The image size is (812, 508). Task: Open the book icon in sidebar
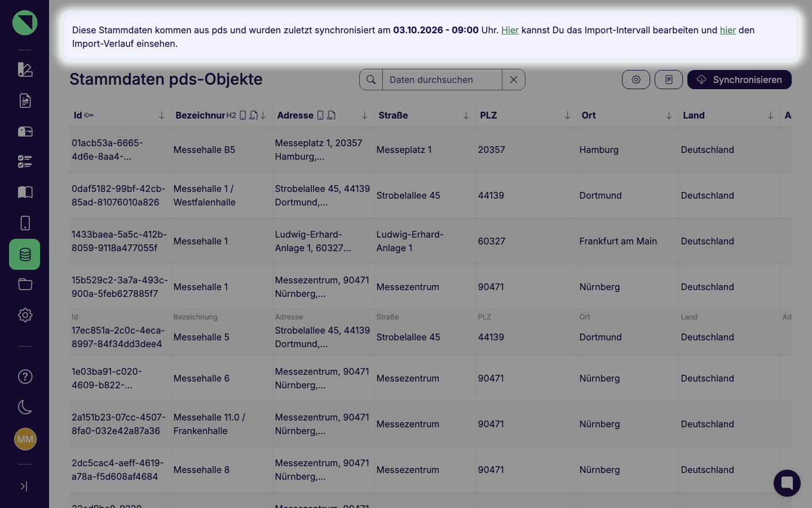click(x=25, y=192)
